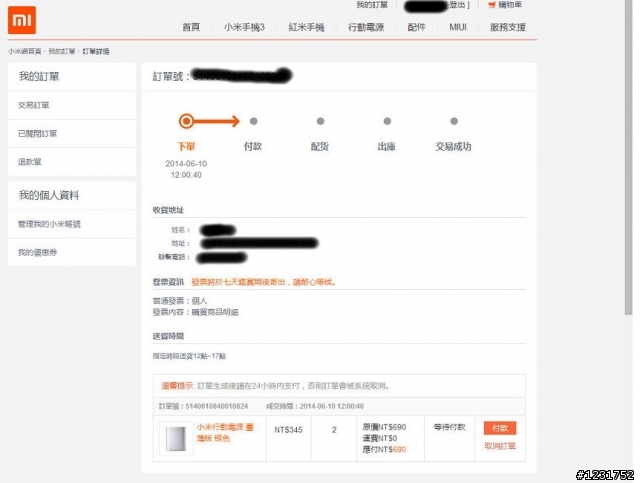This screenshot has height=483, width=640.
Task: Click the 配貨 step dot
Action: (320, 121)
